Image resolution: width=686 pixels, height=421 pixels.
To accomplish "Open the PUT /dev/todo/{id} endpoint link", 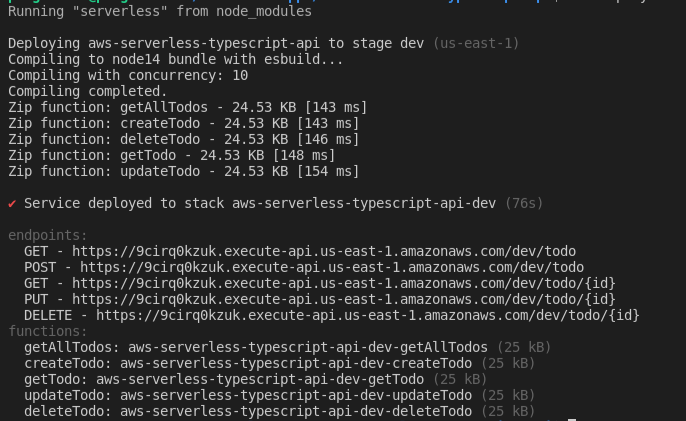I will 344,299.
